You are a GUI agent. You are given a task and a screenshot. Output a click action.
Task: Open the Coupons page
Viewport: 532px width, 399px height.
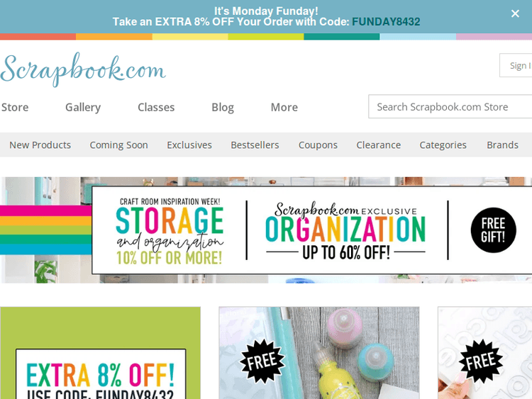[318, 145]
